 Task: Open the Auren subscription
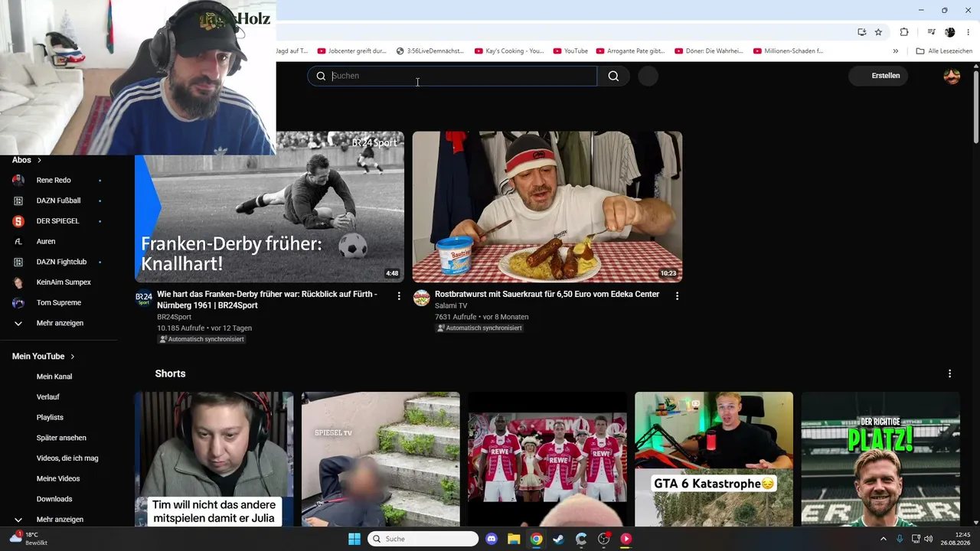pyautogui.click(x=46, y=241)
